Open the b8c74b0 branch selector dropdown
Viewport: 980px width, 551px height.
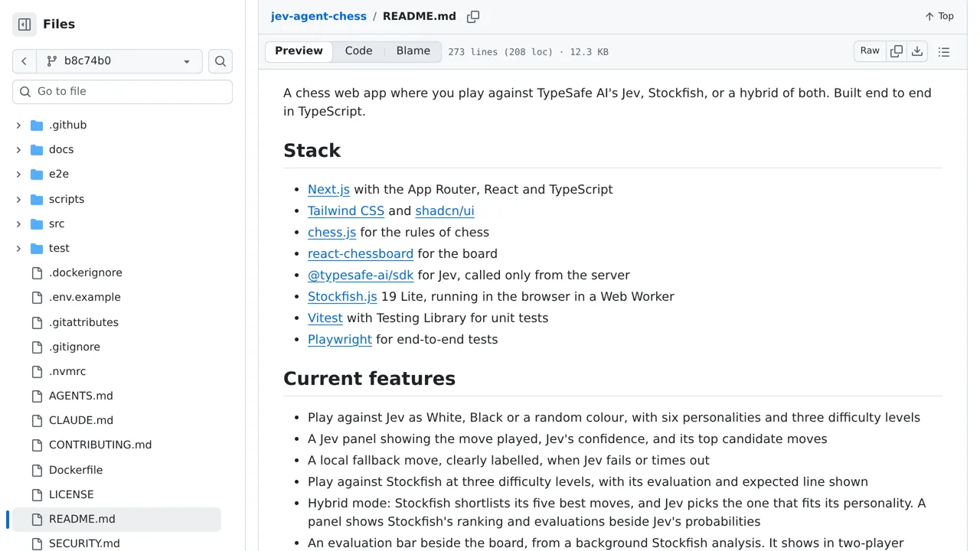pos(119,61)
